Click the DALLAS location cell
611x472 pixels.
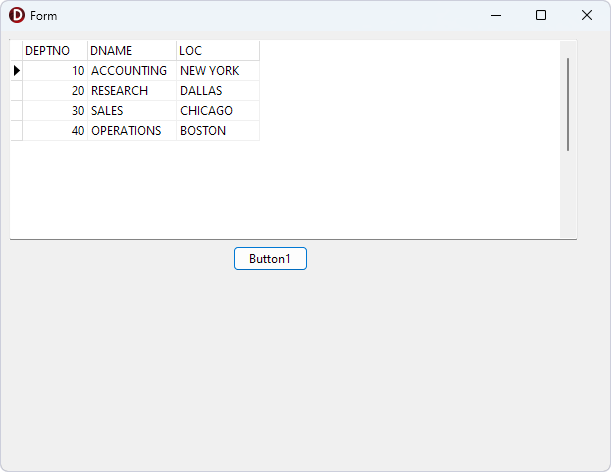click(x=217, y=91)
